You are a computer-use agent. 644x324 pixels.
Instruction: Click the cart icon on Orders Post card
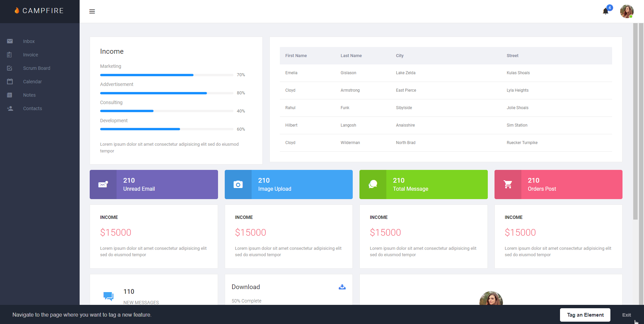pyautogui.click(x=508, y=184)
